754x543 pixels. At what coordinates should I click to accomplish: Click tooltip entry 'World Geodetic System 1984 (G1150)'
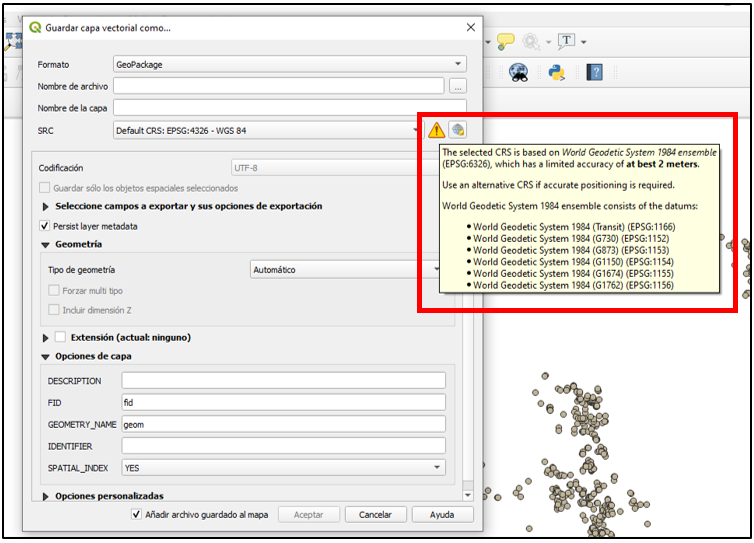[x=548, y=262]
